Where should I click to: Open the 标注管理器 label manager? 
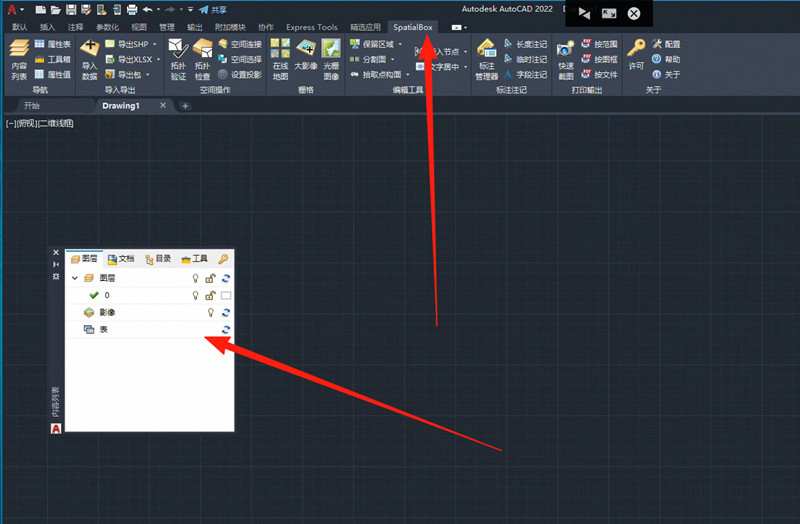[487, 59]
